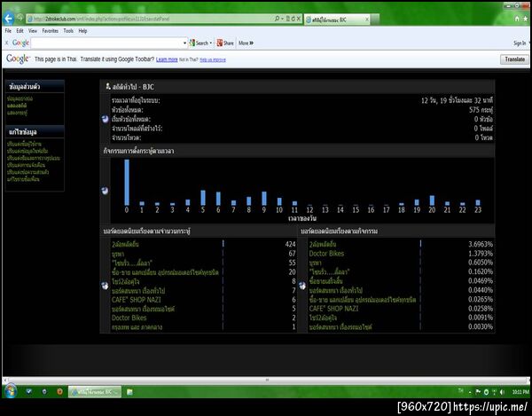
Task: Open the Windows Start orb
Action: [11, 391]
